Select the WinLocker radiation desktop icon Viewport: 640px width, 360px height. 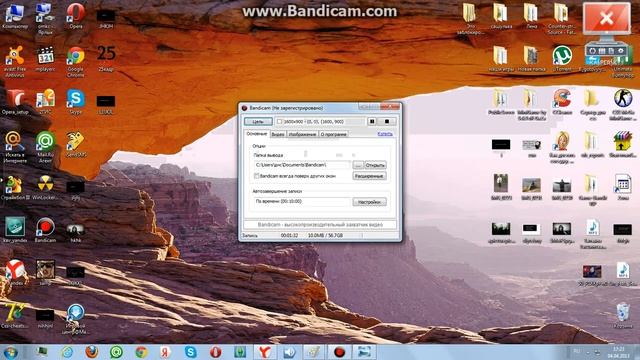[45, 187]
